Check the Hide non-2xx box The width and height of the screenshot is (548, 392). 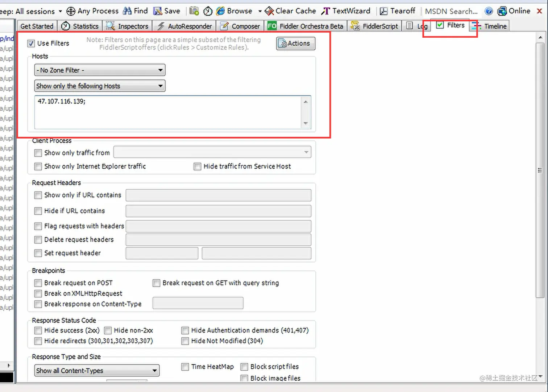tap(108, 330)
